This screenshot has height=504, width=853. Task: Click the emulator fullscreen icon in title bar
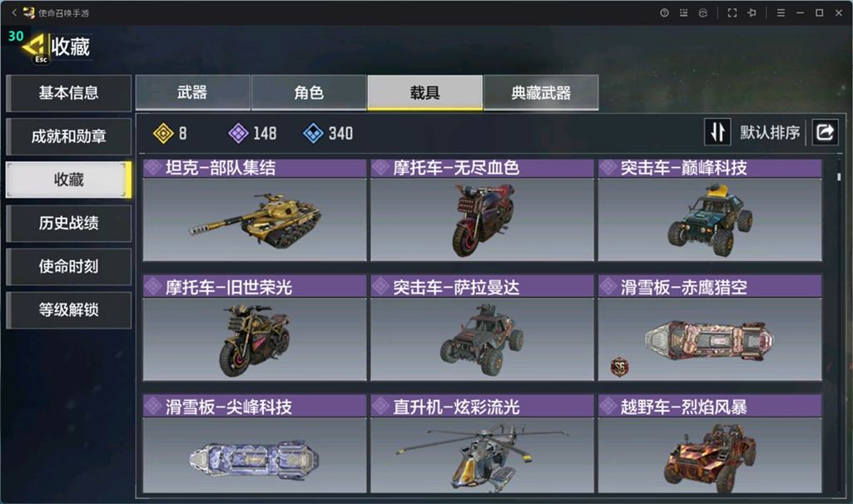tap(732, 12)
